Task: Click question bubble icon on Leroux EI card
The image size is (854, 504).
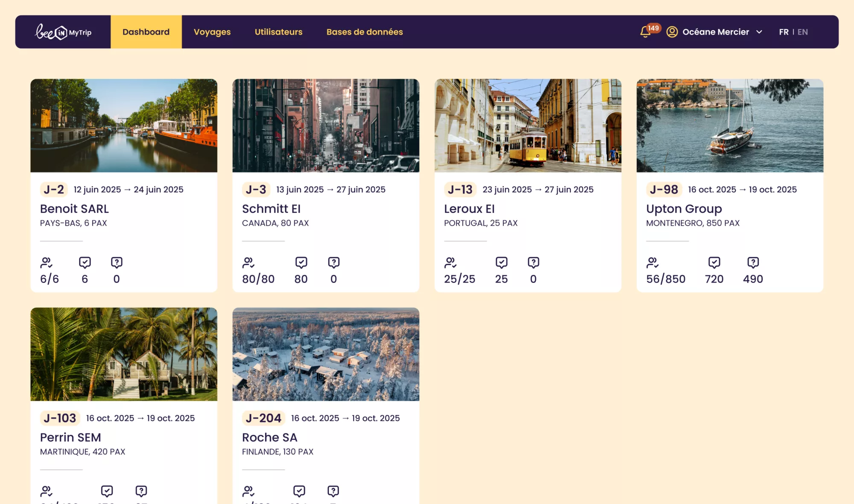Action: click(x=533, y=262)
